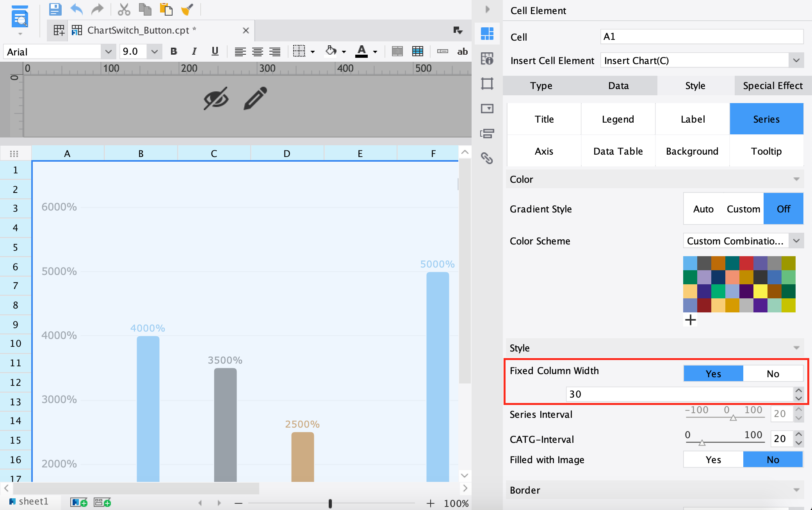This screenshot has width=812, height=510.
Task: Click the hyperlink chain icon in sidebar
Action: (487, 158)
